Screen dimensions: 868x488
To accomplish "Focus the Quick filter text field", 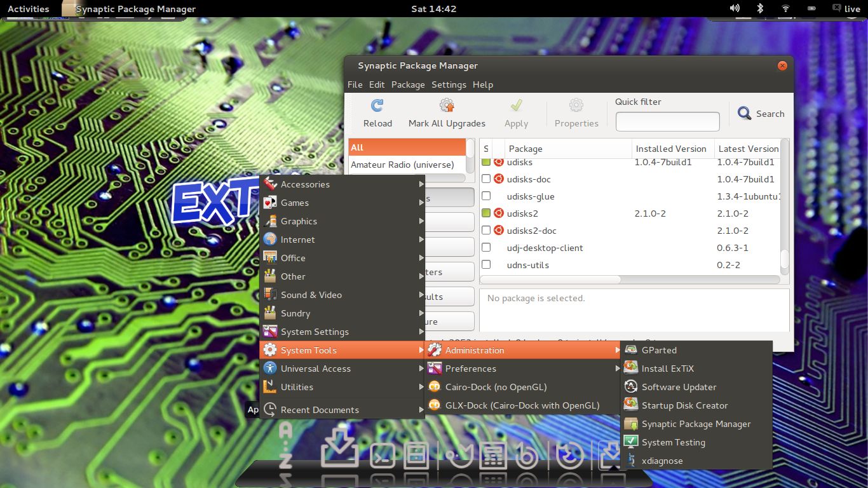I will (667, 121).
